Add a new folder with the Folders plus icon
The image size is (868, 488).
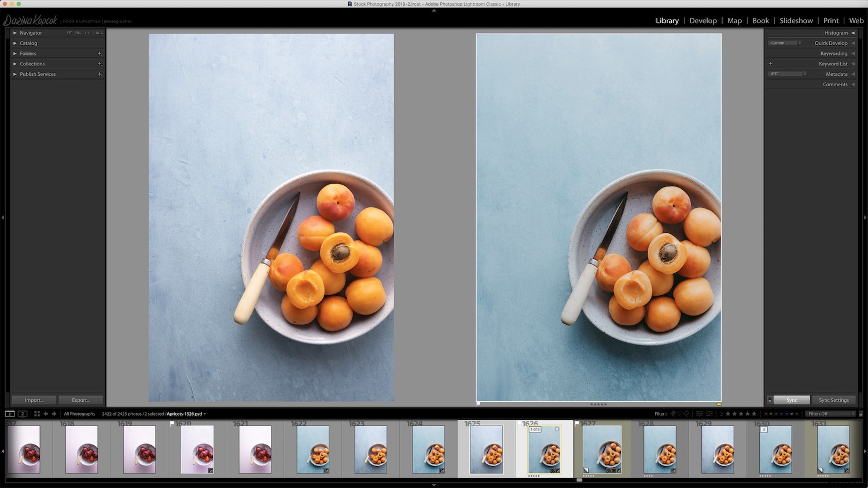tap(100, 53)
